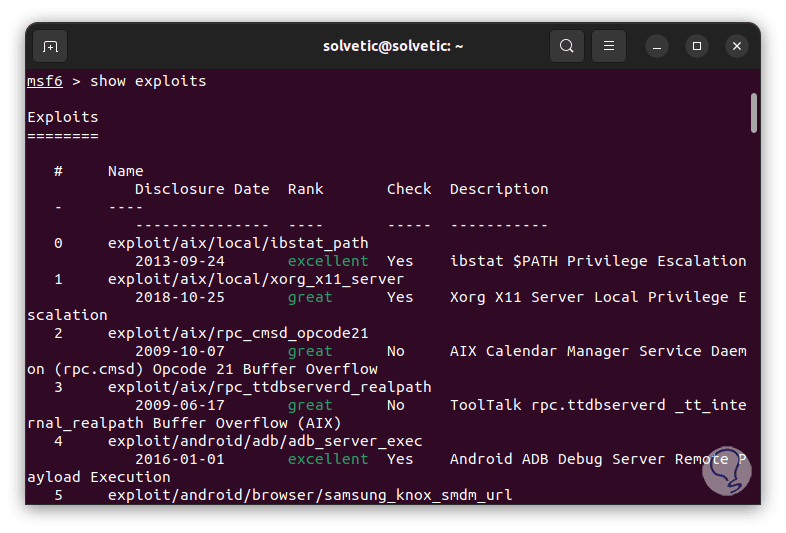Image resolution: width=786 pixels, height=533 pixels.
Task: Click the 'Rank' column header
Action: [306, 190]
